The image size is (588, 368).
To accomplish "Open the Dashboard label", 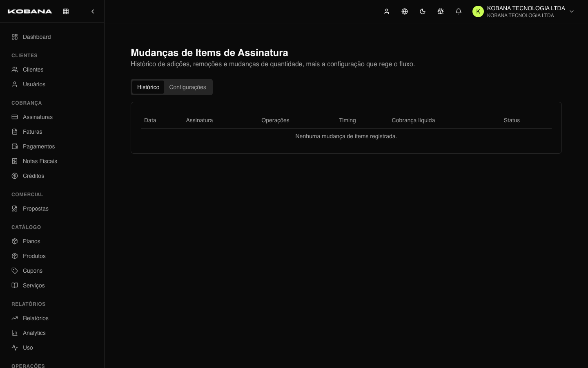I will [x=37, y=37].
